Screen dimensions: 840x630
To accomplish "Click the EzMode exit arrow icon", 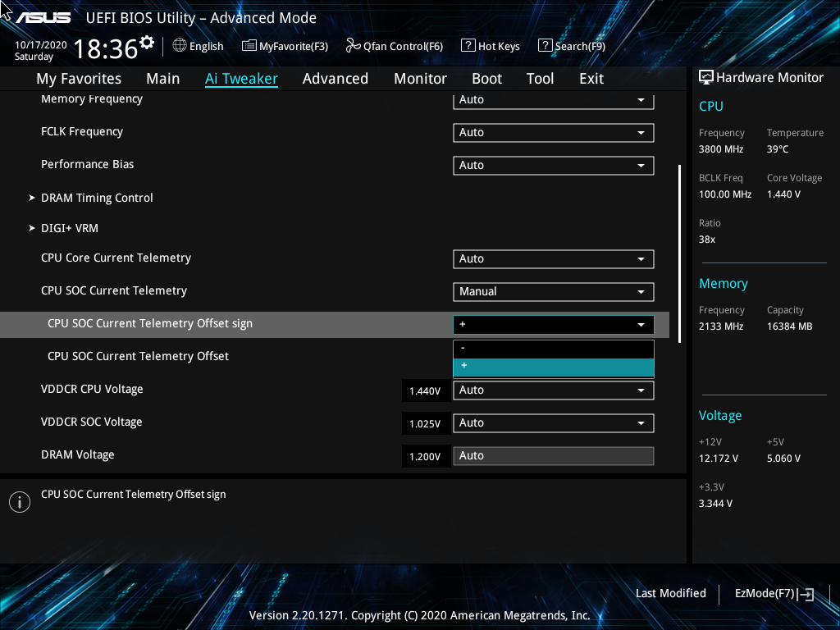I will pos(806,594).
